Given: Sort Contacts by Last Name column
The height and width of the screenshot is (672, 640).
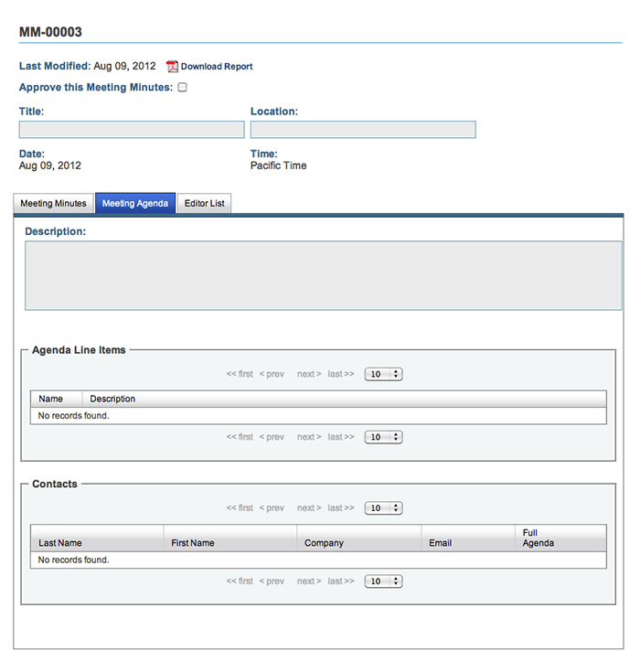Looking at the screenshot, I should [x=97, y=539].
